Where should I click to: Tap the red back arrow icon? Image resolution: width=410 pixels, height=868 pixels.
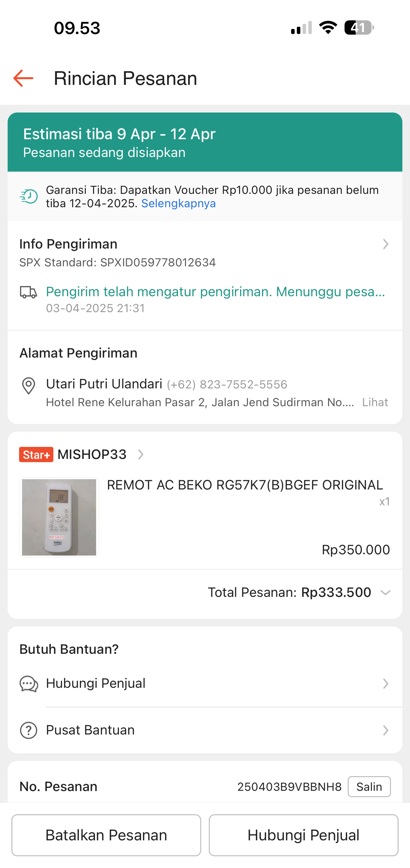(23, 78)
